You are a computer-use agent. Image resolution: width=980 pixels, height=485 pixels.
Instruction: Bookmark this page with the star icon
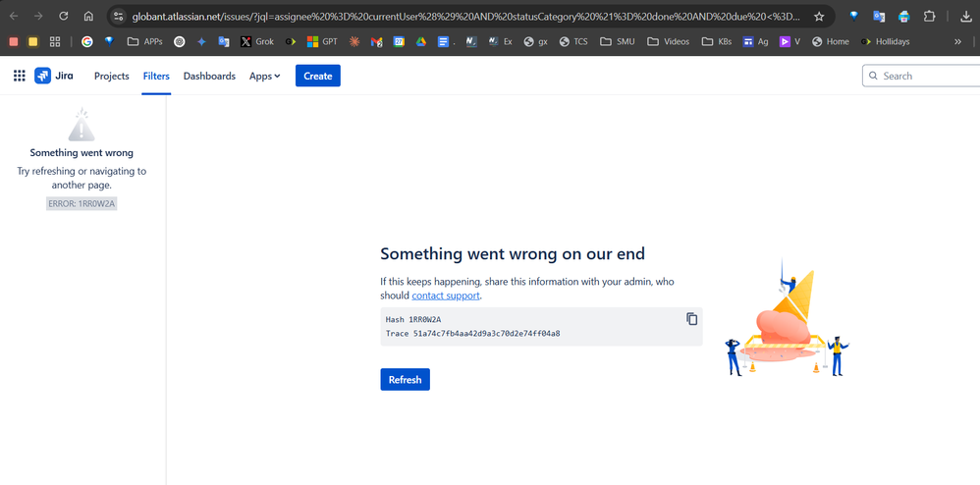(819, 17)
